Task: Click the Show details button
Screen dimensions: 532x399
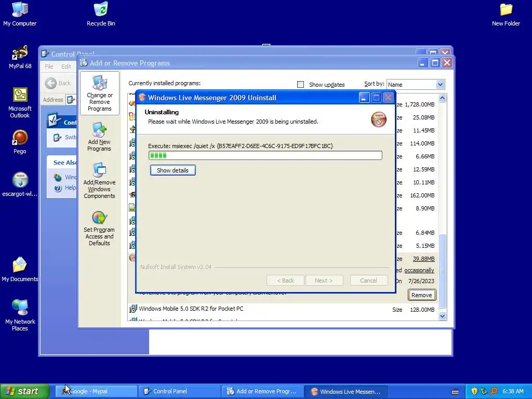Action: click(x=172, y=170)
